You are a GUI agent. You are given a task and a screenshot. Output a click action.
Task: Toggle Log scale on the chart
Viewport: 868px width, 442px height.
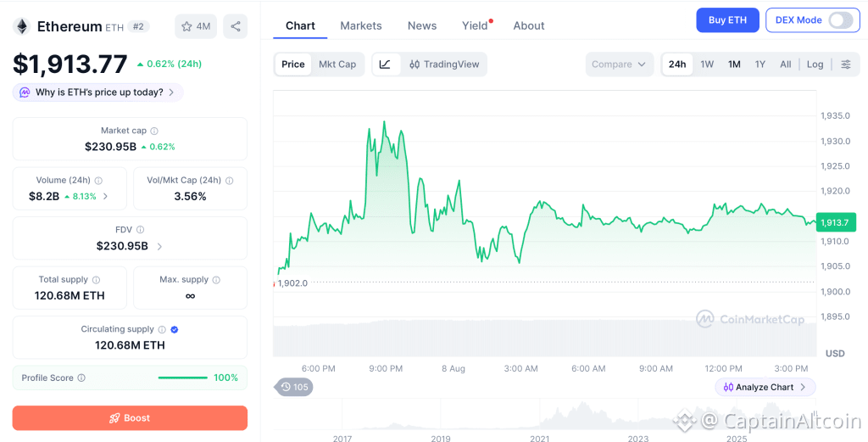point(815,64)
